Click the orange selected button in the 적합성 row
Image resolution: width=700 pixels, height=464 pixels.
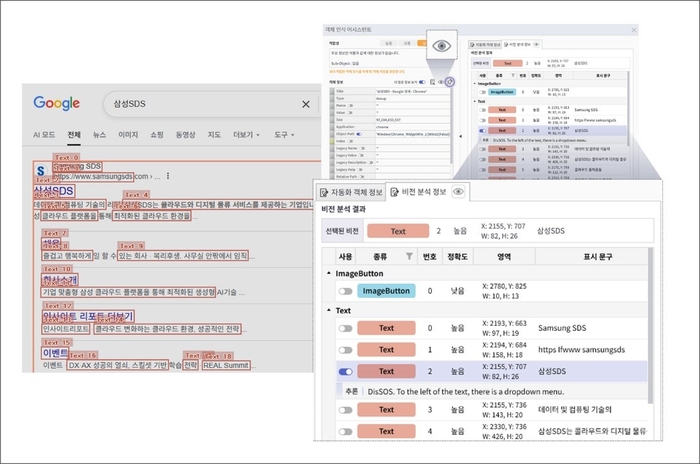click(x=422, y=43)
